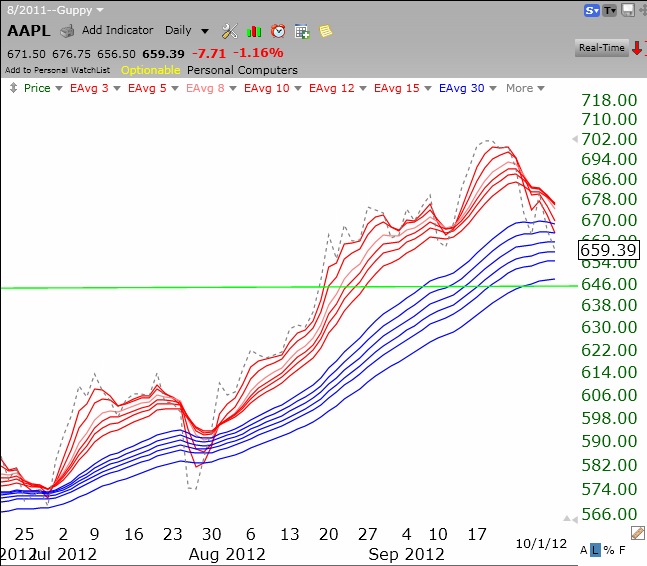Image resolution: width=647 pixels, height=566 pixels.
Task: Click the green and red bar chart icon
Action: (253, 31)
